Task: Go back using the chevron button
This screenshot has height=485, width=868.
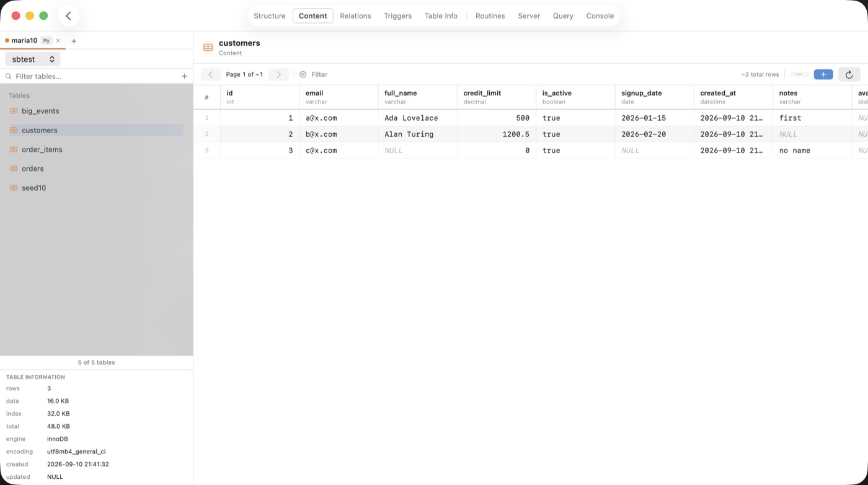Action: (x=68, y=16)
